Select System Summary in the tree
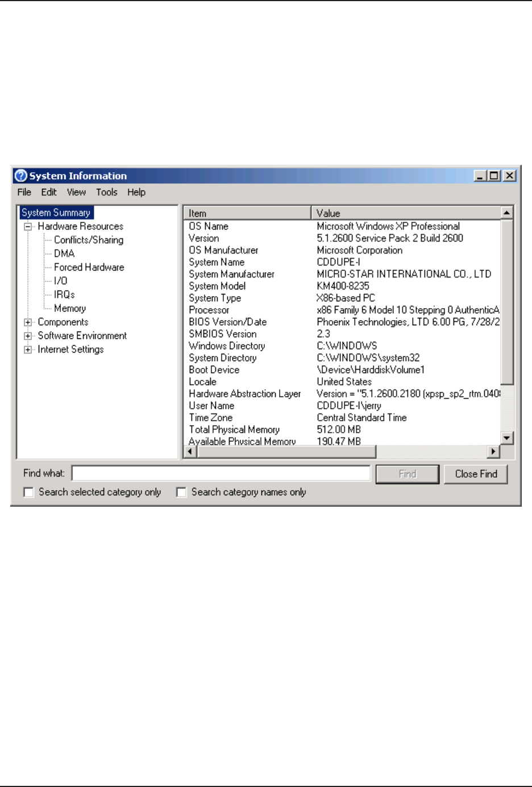The image size is (532, 787). pyautogui.click(x=56, y=213)
